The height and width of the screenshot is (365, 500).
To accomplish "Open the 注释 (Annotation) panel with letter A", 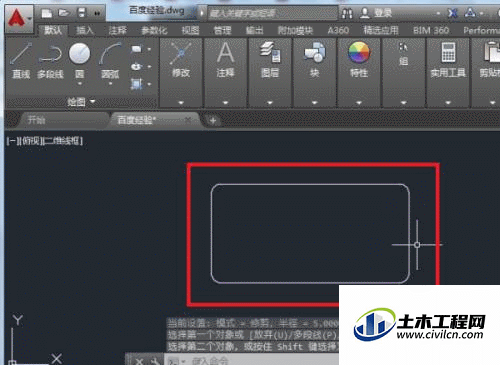I will (x=225, y=60).
